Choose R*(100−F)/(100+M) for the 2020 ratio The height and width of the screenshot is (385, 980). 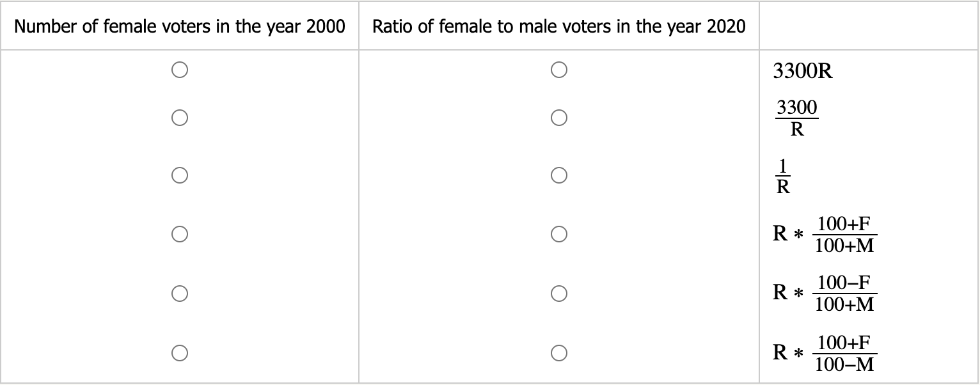(x=558, y=294)
